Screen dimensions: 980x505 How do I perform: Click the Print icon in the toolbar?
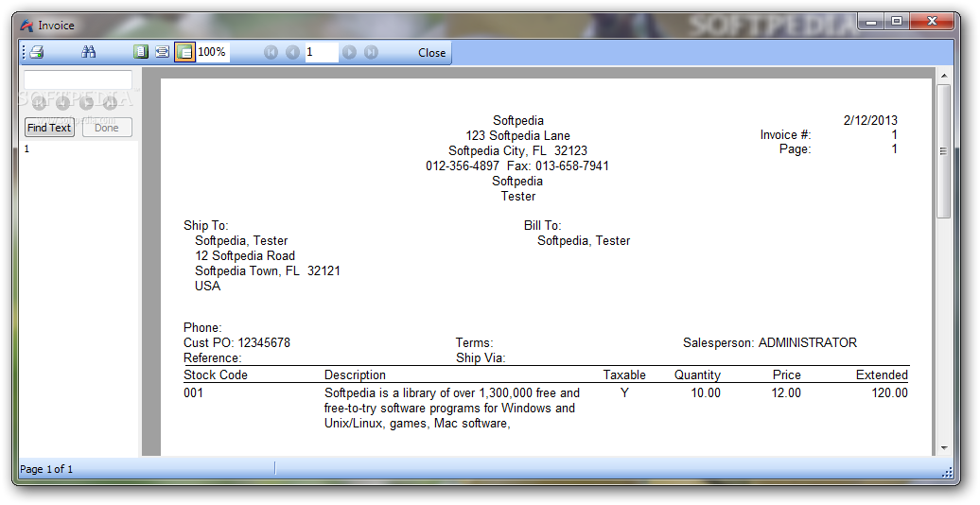pyautogui.click(x=37, y=53)
